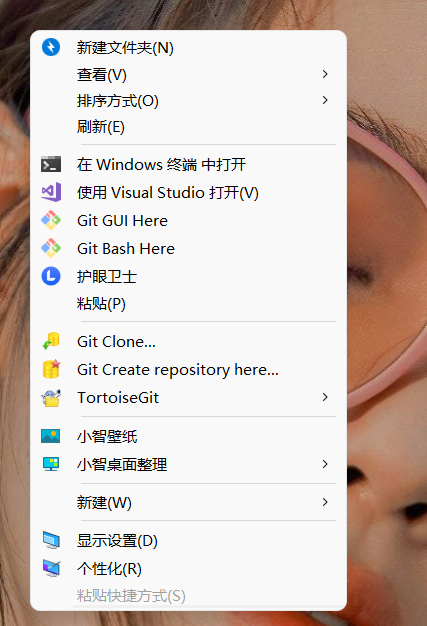Expand the 小智桌面整理 submenu chevron
Screen dimensions: 427x626
click(325, 464)
